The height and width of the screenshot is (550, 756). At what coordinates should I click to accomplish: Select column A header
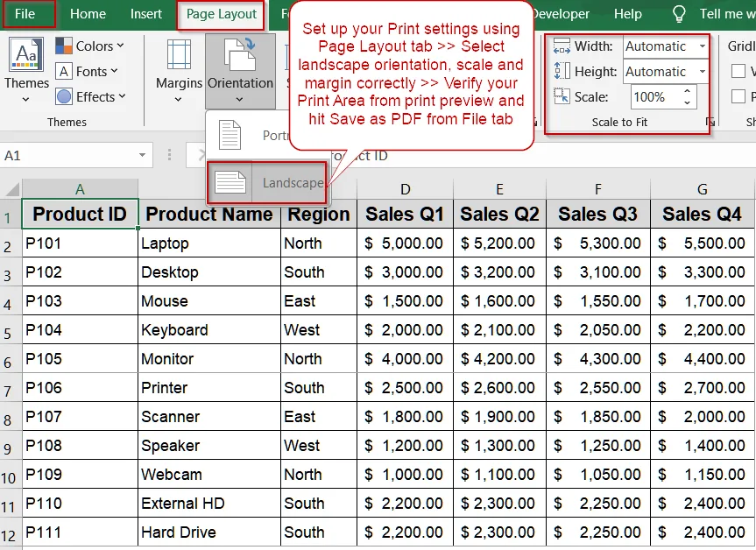click(x=80, y=188)
